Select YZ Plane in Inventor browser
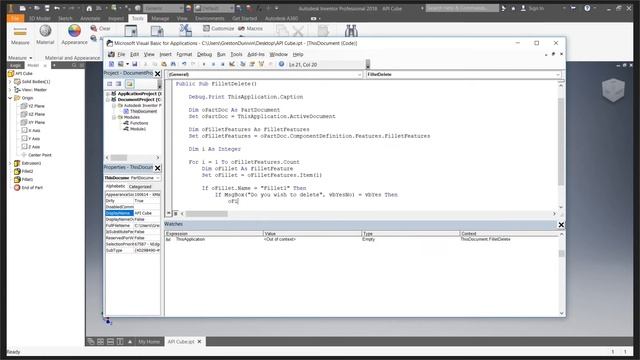Image resolution: width=640 pixels, height=360 pixels. coord(33,106)
